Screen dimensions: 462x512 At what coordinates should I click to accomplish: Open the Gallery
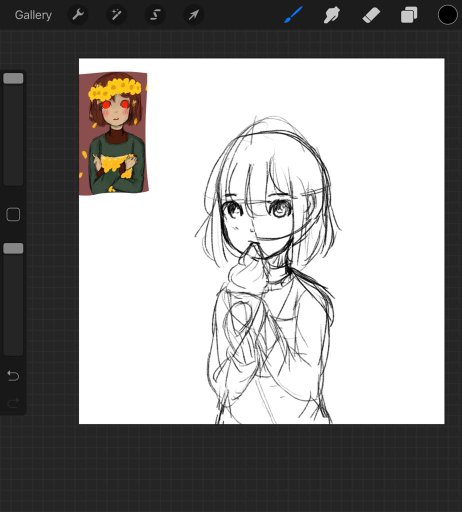point(33,15)
